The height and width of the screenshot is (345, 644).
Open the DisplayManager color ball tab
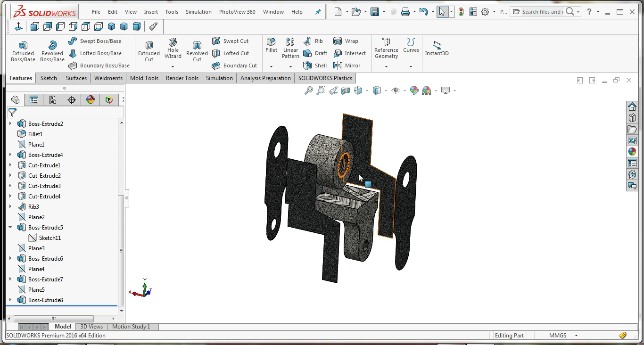coord(91,100)
